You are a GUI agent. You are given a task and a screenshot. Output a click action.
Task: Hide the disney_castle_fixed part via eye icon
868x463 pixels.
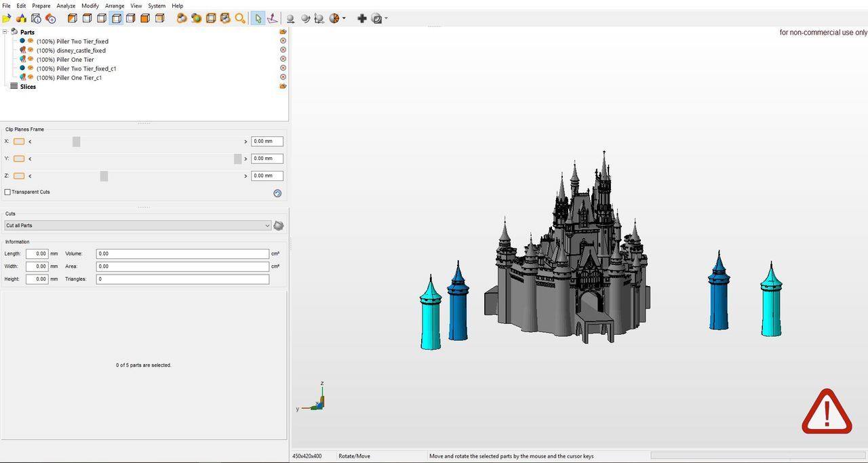click(x=31, y=50)
